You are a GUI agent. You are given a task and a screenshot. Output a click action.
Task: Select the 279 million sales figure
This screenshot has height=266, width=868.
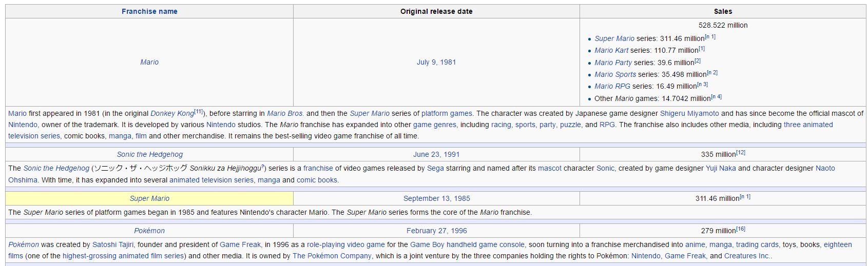tap(718, 231)
